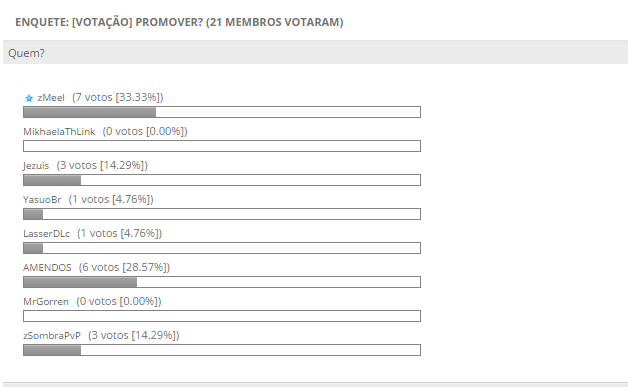Choose the YasuoBr option label
The width and height of the screenshot is (628, 387).
[42, 200]
